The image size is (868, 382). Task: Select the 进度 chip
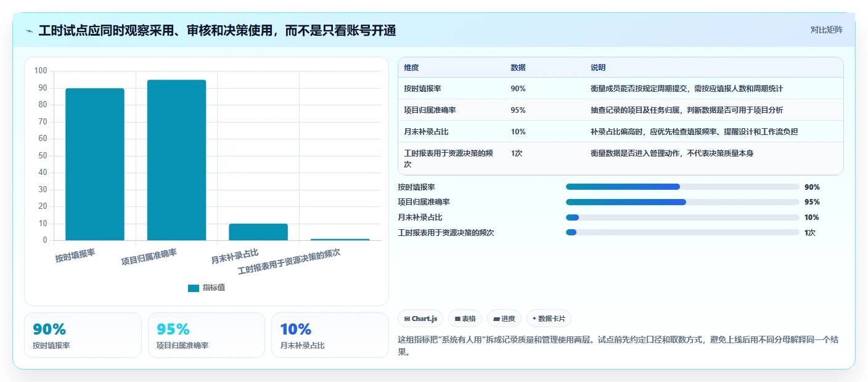504,319
